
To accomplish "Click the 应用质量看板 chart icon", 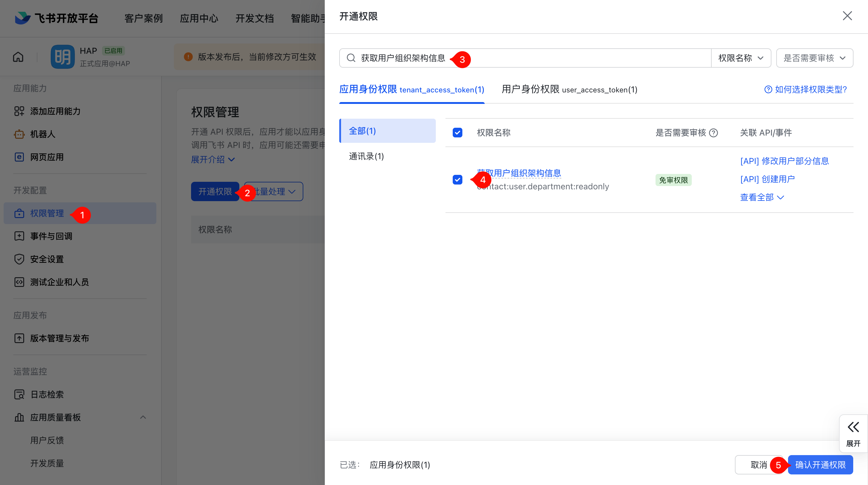I will pos(19,417).
